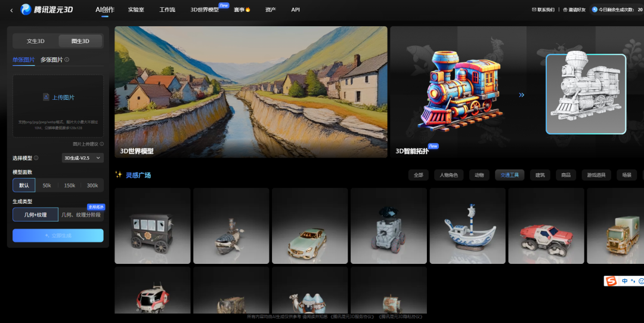Open the 3D生成-V2.5 model dropdown
Viewport: 644px width, 323px height.
click(83, 158)
